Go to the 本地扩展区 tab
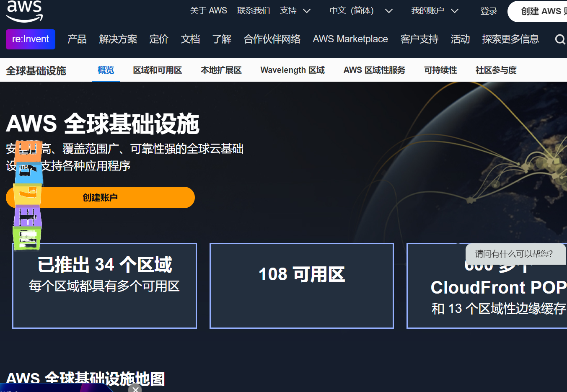 tap(221, 70)
